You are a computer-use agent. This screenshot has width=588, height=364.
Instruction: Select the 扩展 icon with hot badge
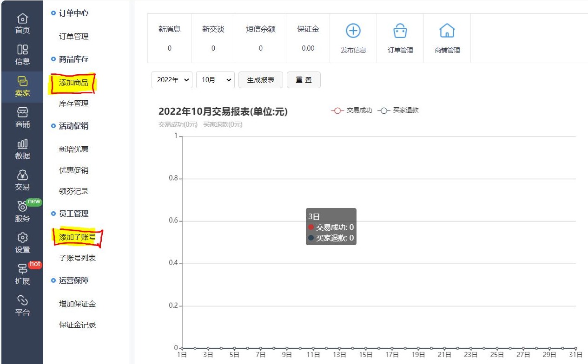[22, 269]
